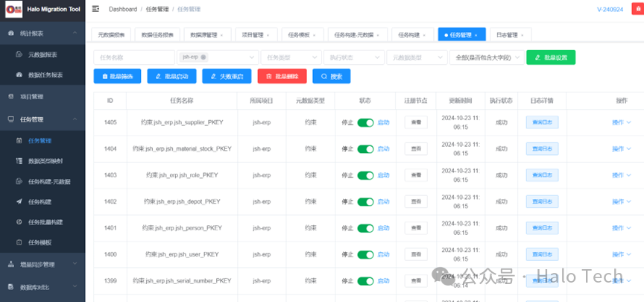Open 任务批量构建 in the sidebar

click(42, 222)
